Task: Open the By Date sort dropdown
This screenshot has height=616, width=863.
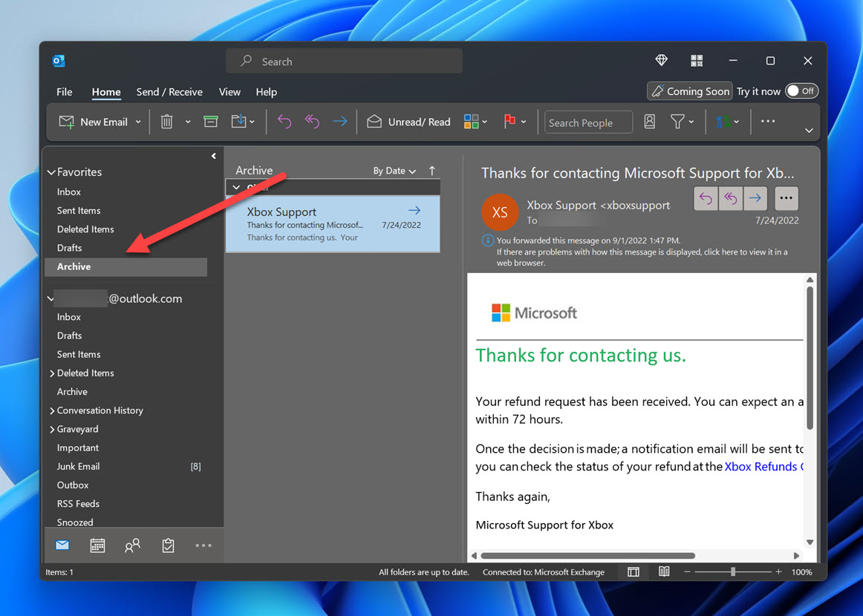Action: tap(394, 171)
